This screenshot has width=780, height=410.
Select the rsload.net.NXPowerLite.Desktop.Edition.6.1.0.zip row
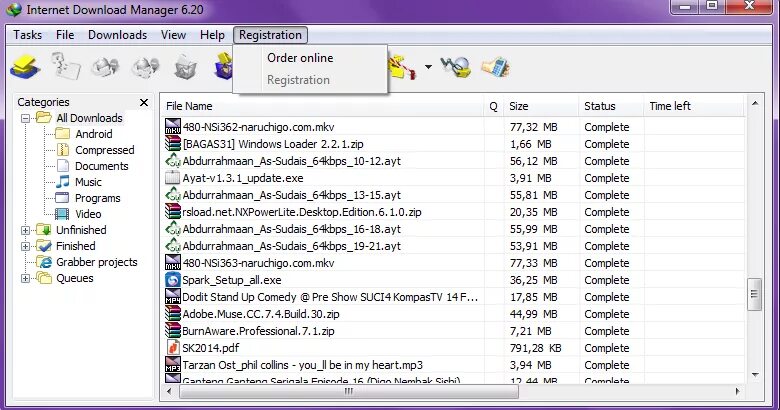454,212
